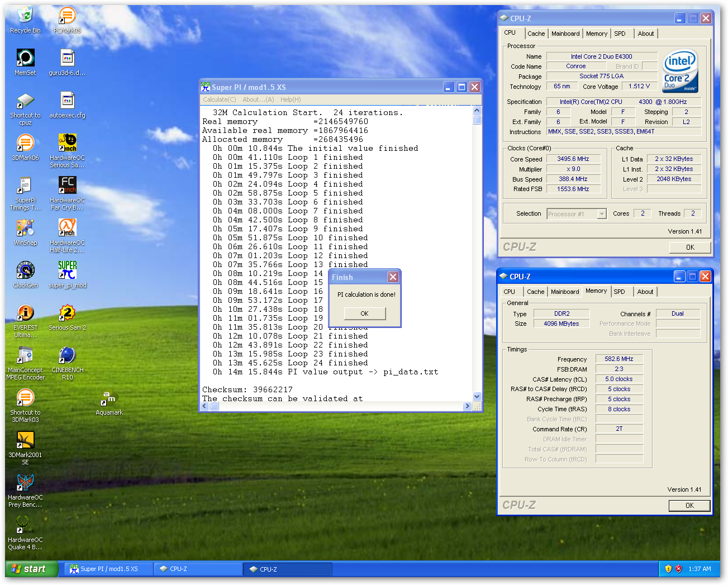
Task: Open About tab in bottom CPU-Z window
Action: pyautogui.click(x=645, y=292)
